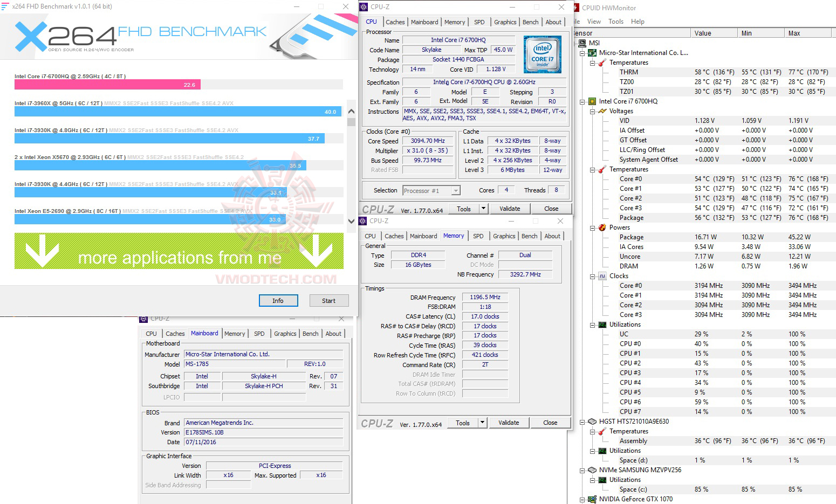Screen dimensions: 836x504
Task: Switch to the Graphics tab in CPU-Z
Action: (x=505, y=22)
